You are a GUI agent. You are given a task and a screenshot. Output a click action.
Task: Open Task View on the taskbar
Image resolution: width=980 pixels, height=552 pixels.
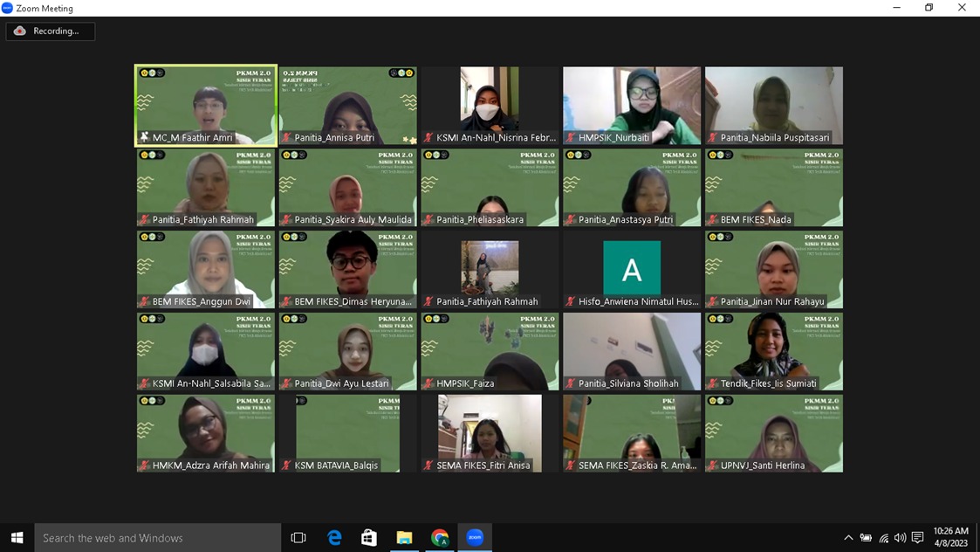click(x=298, y=537)
